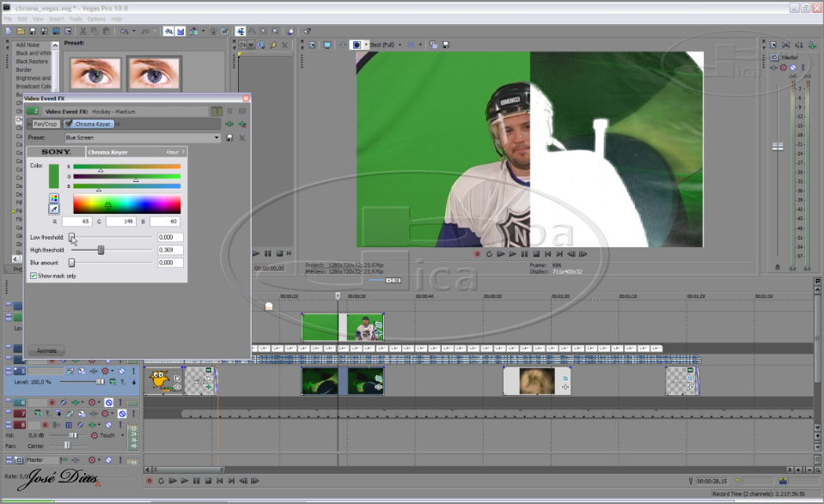Toggle solo on track 5

point(133,371)
